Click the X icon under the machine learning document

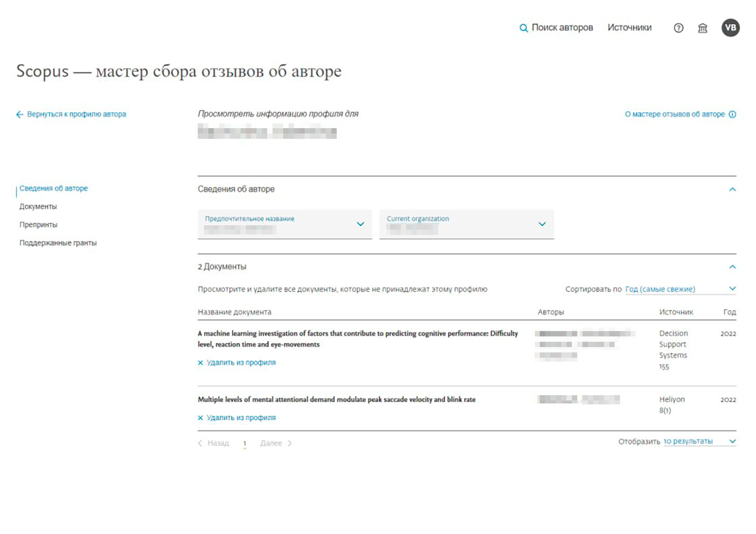tap(200, 363)
